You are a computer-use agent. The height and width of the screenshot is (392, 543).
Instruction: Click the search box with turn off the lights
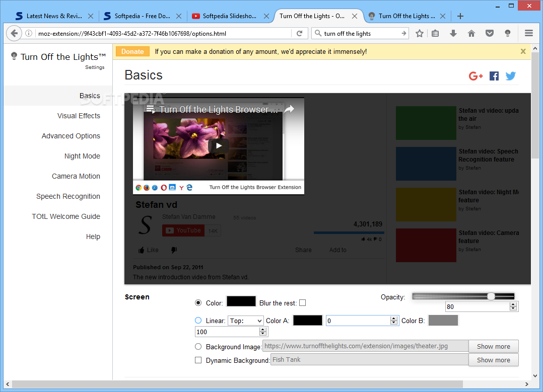pyautogui.click(x=360, y=33)
